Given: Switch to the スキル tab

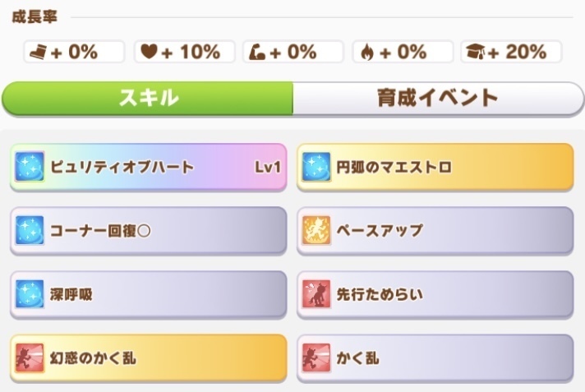Looking at the screenshot, I should click(148, 99).
